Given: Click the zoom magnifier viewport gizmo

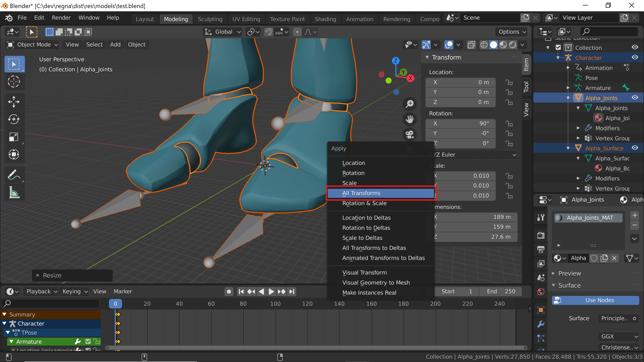Looking at the screenshot, I should [x=410, y=104].
